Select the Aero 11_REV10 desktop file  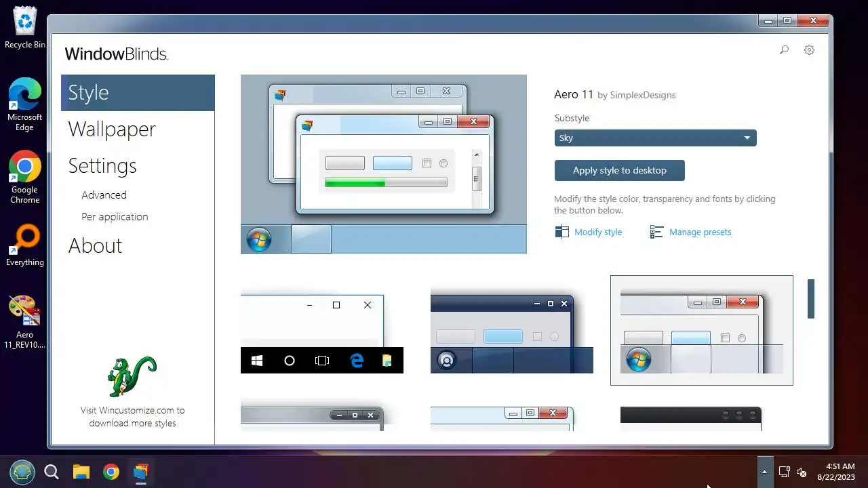pos(25,322)
